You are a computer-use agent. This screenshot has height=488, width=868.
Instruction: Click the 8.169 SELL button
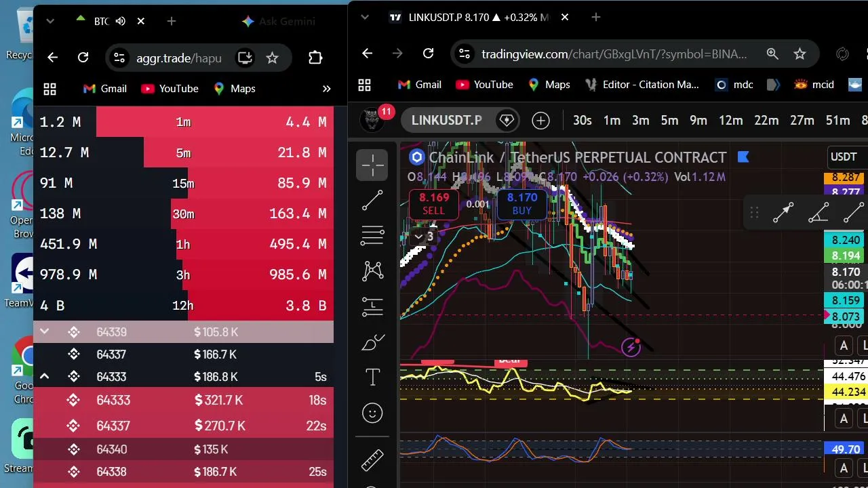click(434, 204)
